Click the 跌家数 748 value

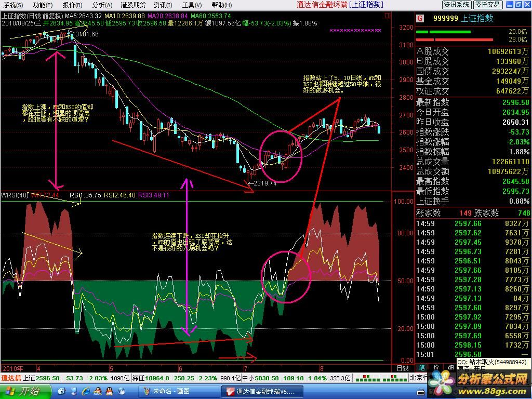click(524, 213)
